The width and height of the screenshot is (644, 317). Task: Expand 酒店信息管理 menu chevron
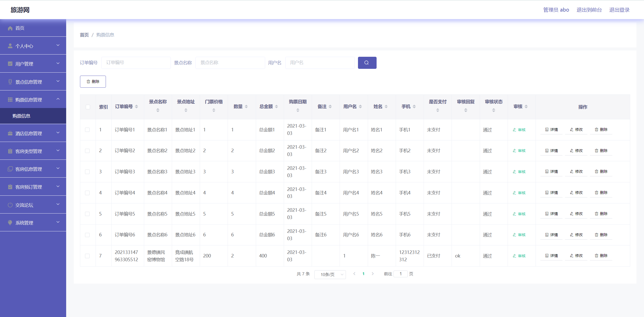pos(58,133)
